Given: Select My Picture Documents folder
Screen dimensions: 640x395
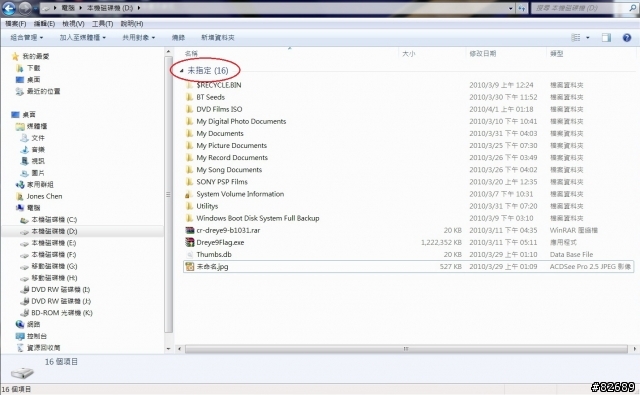Looking at the screenshot, I should coord(231,145).
